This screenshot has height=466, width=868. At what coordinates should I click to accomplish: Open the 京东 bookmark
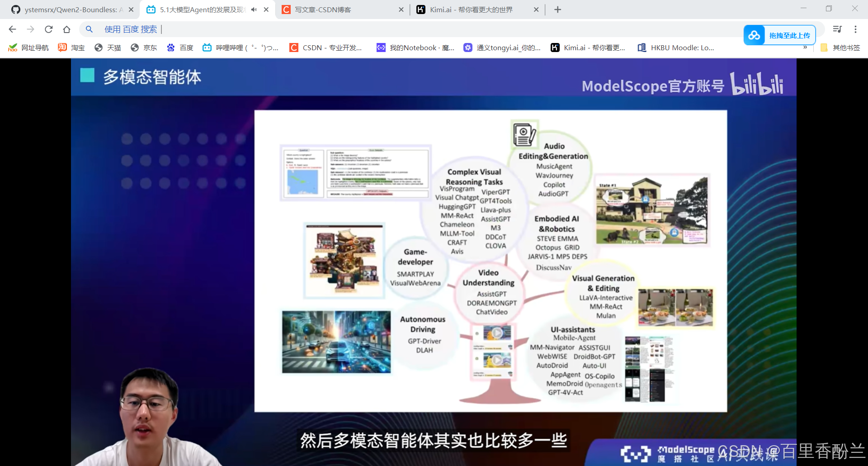pyautogui.click(x=144, y=48)
